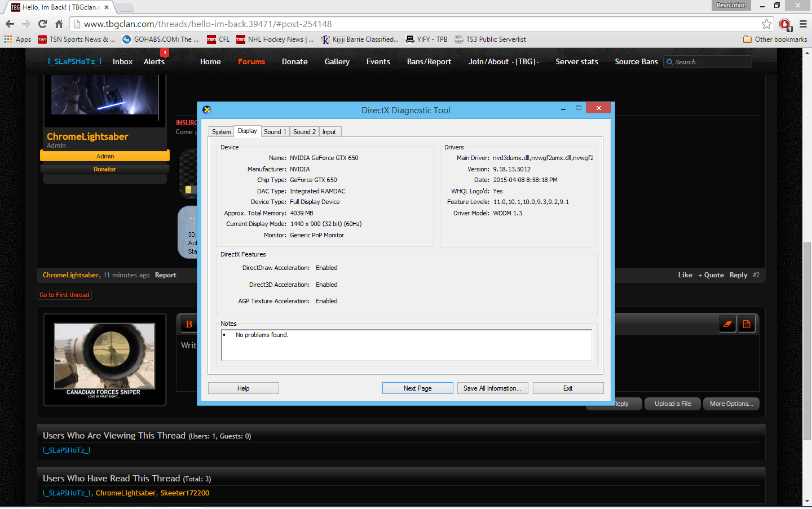Viewport: 812px width, 509px height.
Task: Open I_SLaPSHoTz_I account menu
Action: [x=74, y=61]
